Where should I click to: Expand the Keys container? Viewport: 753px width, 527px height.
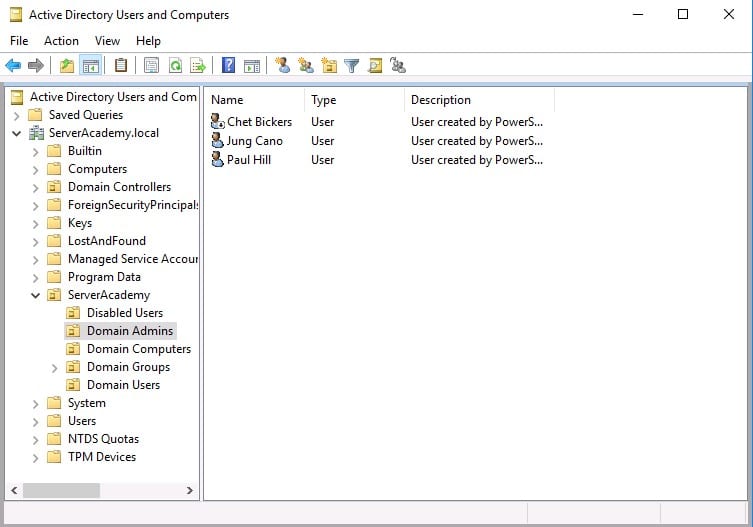point(35,223)
